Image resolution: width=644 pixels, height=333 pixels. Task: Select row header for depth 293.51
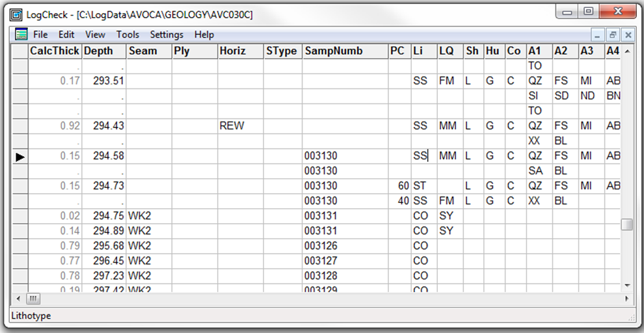(x=20, y=81)
